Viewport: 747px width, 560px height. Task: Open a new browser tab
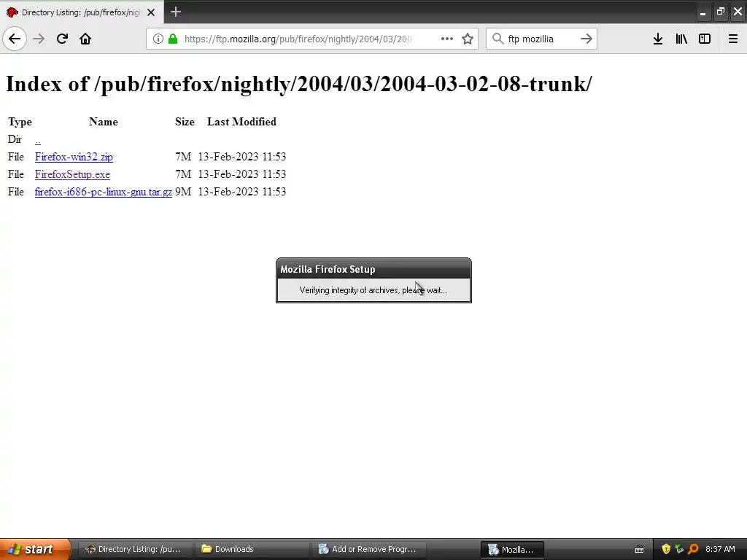click(x=176, y=12)
